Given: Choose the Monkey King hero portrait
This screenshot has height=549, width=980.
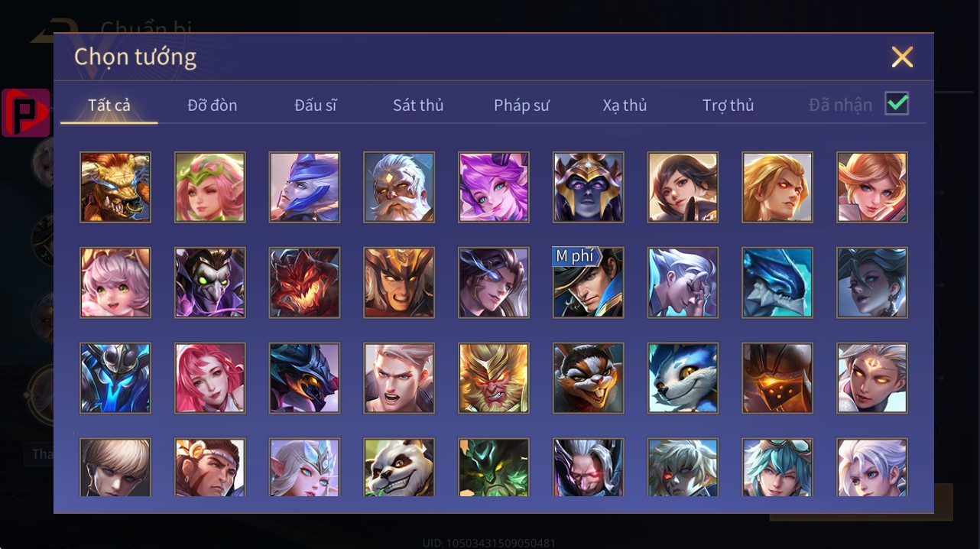Looking at the screenshot, I should (494, 378).
